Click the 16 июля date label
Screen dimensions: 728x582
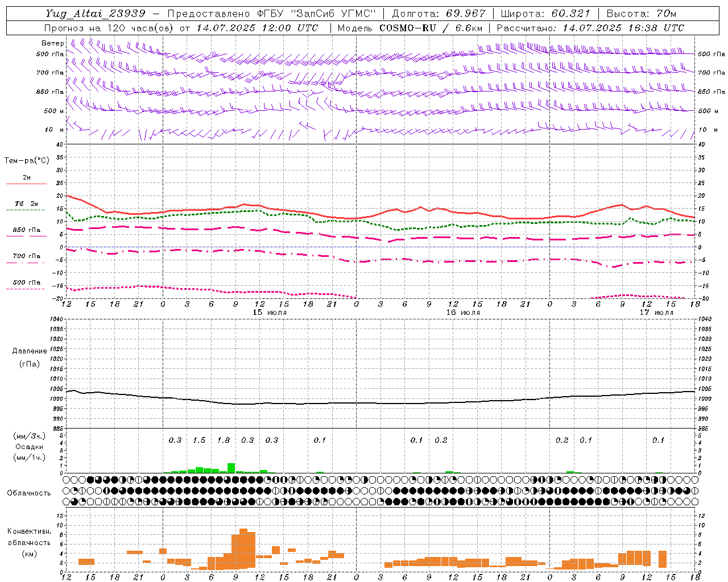point(463,313)
